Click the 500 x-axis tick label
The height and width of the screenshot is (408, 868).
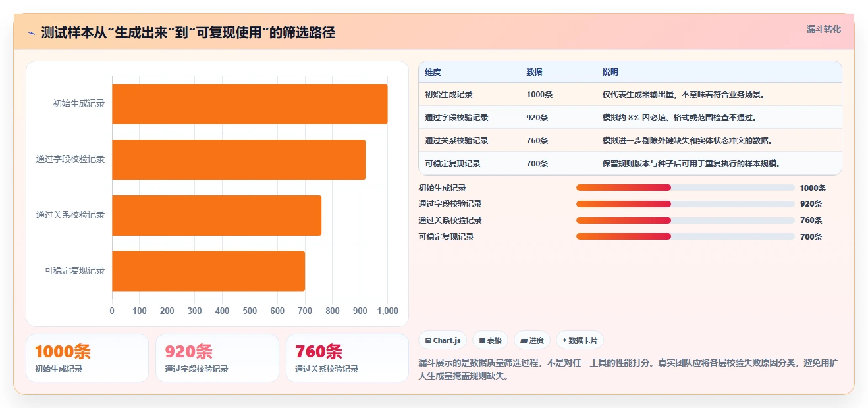pos(250,311)
